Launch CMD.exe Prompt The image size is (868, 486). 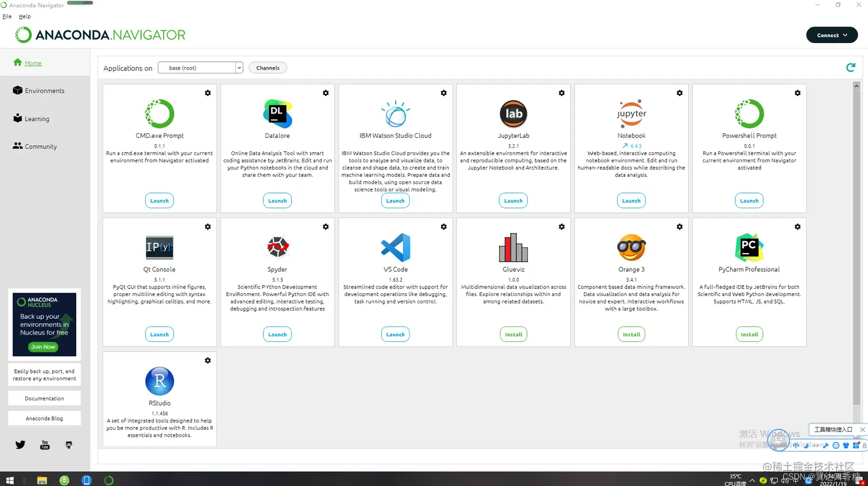tap(160, 201)
